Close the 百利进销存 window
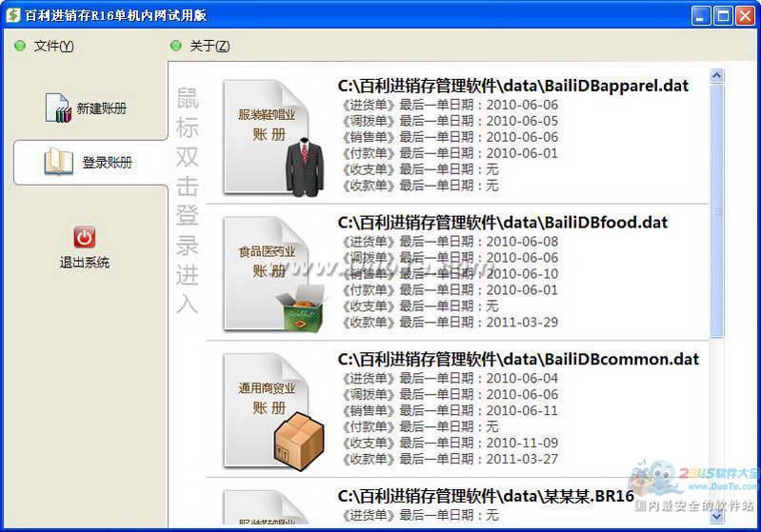 click(745, 16)
